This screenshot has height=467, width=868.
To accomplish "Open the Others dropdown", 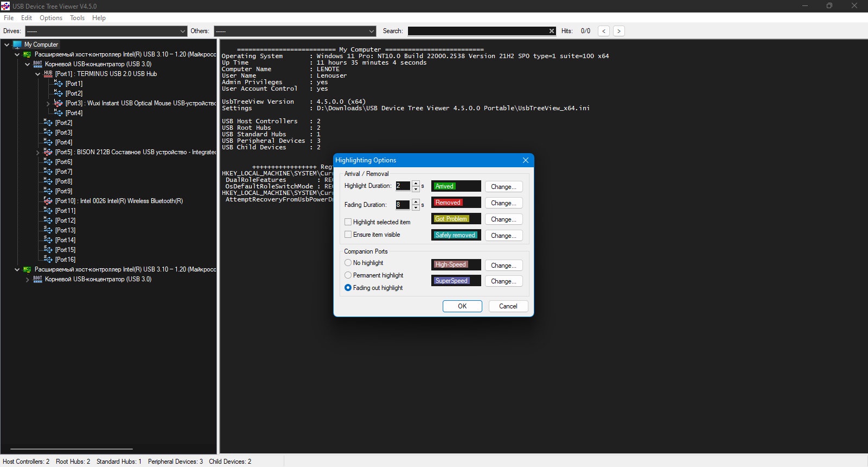I will click(x=295, y=31).
